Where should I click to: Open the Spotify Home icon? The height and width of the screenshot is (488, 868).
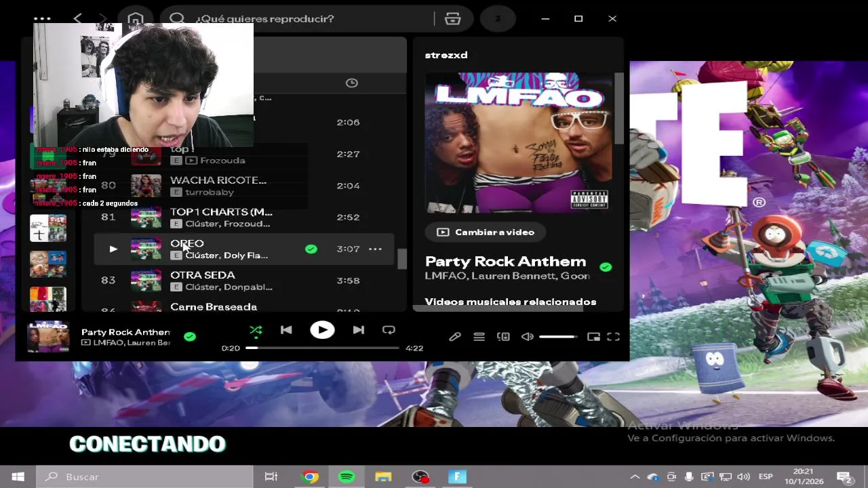(x=136, y=19)
